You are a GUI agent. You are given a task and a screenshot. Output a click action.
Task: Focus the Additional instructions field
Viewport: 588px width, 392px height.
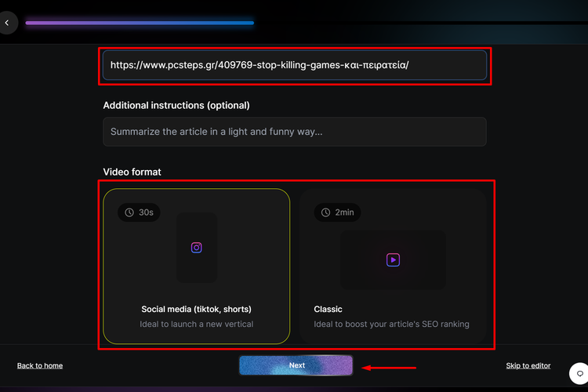295,132
